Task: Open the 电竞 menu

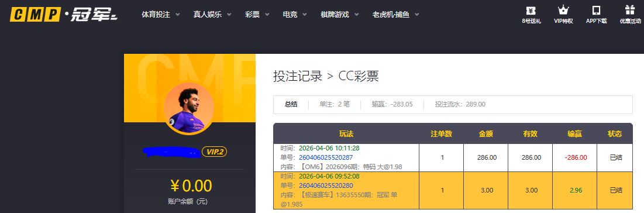Action: (x=290, y=15)
